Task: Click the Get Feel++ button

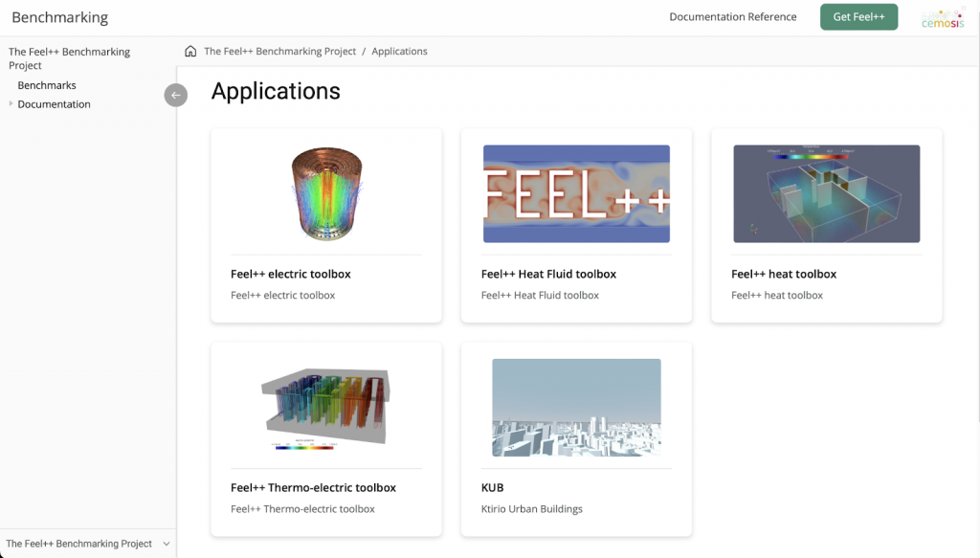Action: pyautogui.click(x=858, y=17)
